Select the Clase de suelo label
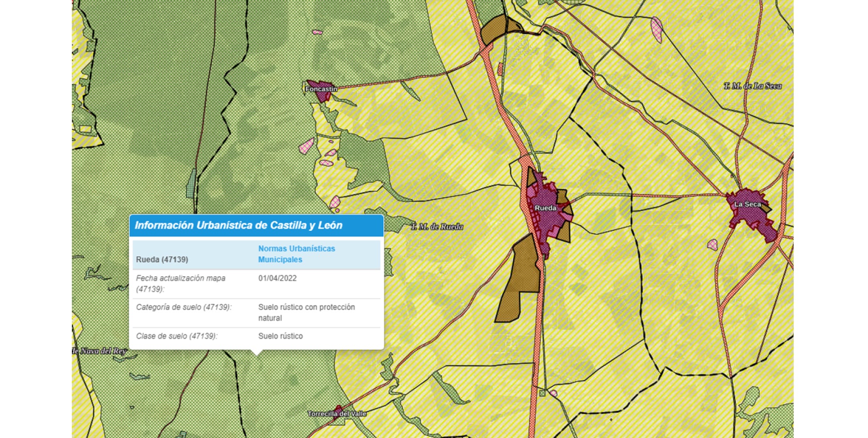Image resolution: width=868 pixels, height=438 pixels. [177, 336]
